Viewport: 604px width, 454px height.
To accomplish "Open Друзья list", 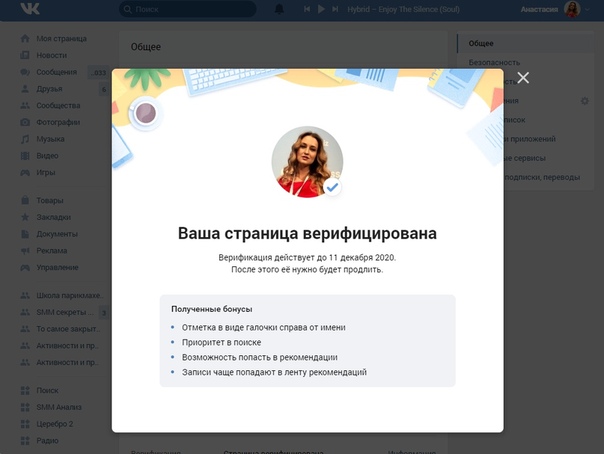I will [49, 89].
